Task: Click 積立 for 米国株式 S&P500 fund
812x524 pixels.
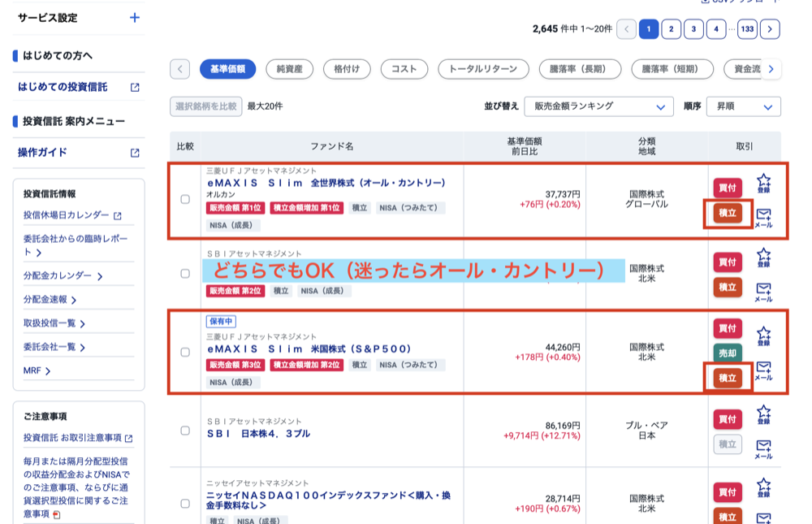Action: click(728, 378)
